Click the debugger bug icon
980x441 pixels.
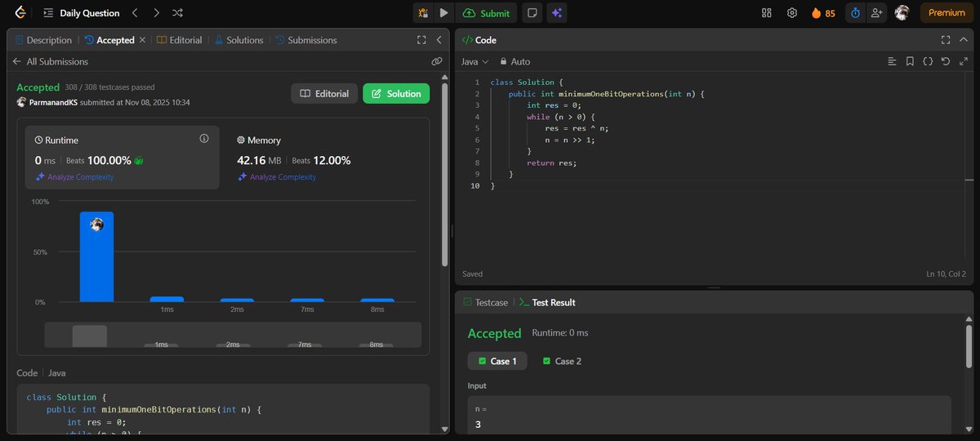point(423,13)
